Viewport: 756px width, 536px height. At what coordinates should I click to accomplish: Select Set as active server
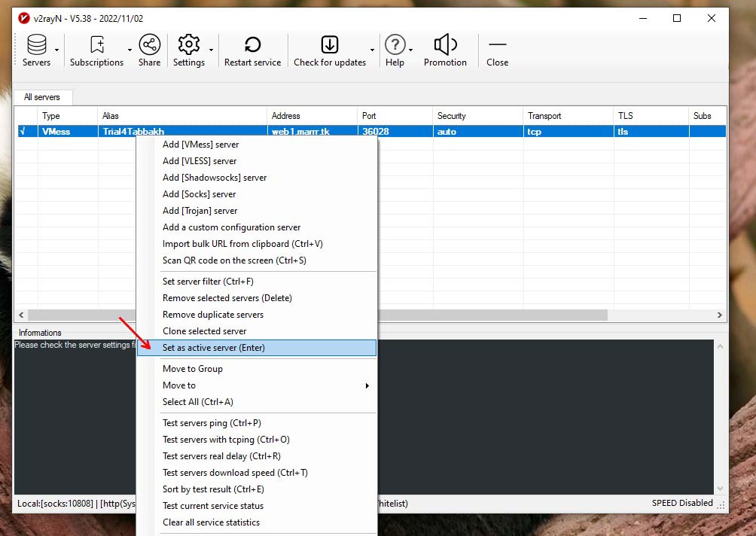tap(214, 348)
